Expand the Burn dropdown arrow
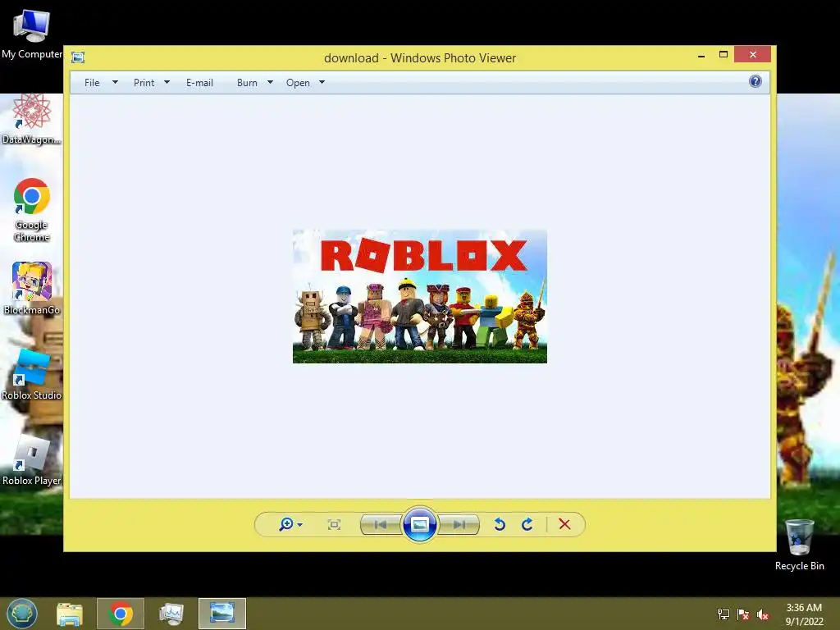The width and height of the screenshot is (840, 630). click(270, 83)
